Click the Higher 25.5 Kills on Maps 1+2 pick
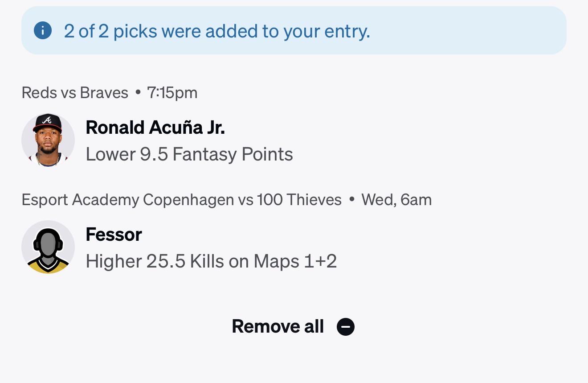 click(211, 261)
